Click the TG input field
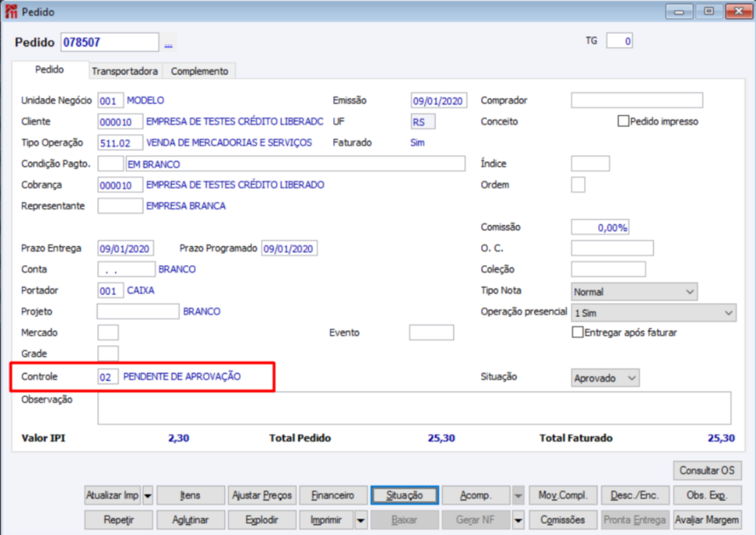Viewport: 756px width, 535px height. 619,41
